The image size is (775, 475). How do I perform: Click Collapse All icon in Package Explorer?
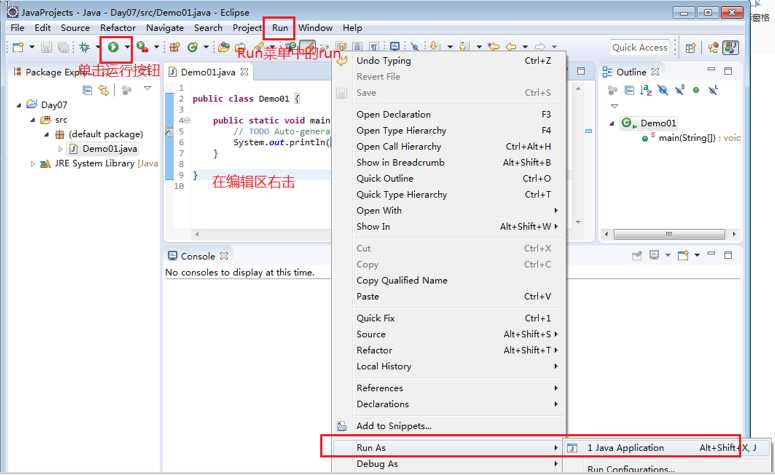(x=87, y=90)
